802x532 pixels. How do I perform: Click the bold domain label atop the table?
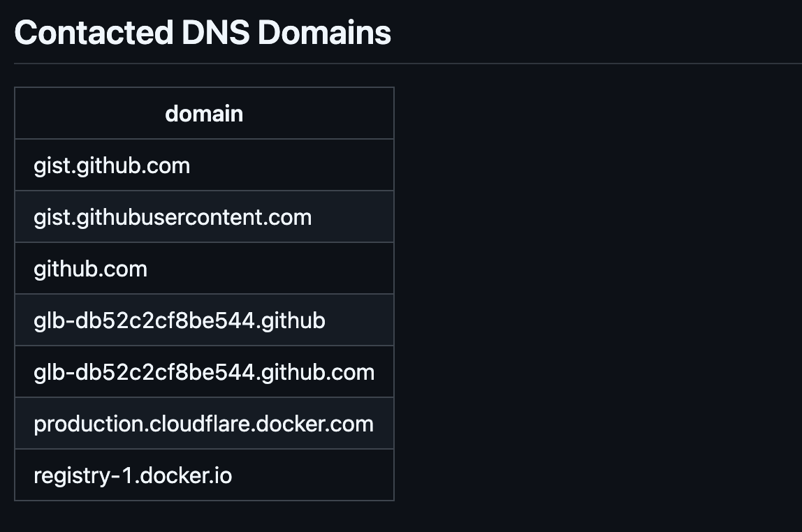[204, 114]
